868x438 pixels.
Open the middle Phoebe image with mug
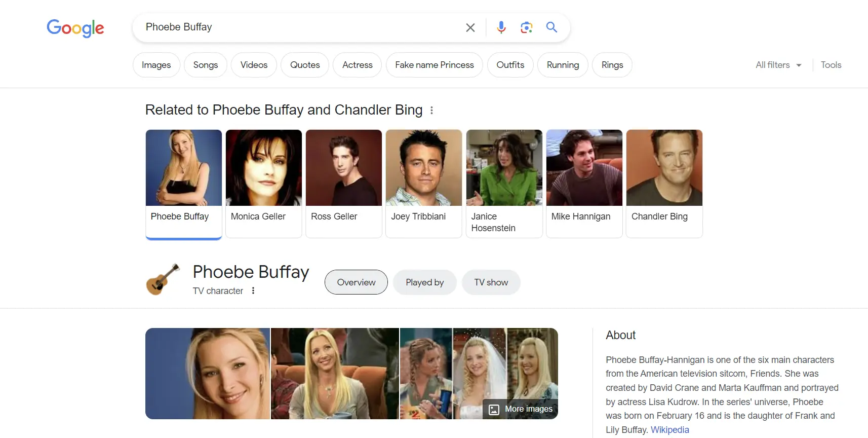pyautogui.click(x=335, y=374)
